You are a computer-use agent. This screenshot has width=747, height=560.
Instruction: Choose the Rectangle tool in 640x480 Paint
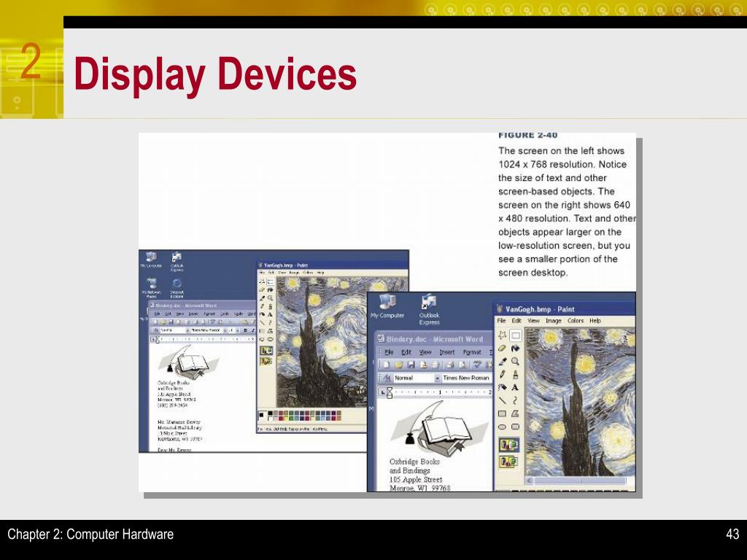click(x=502, y=413)
